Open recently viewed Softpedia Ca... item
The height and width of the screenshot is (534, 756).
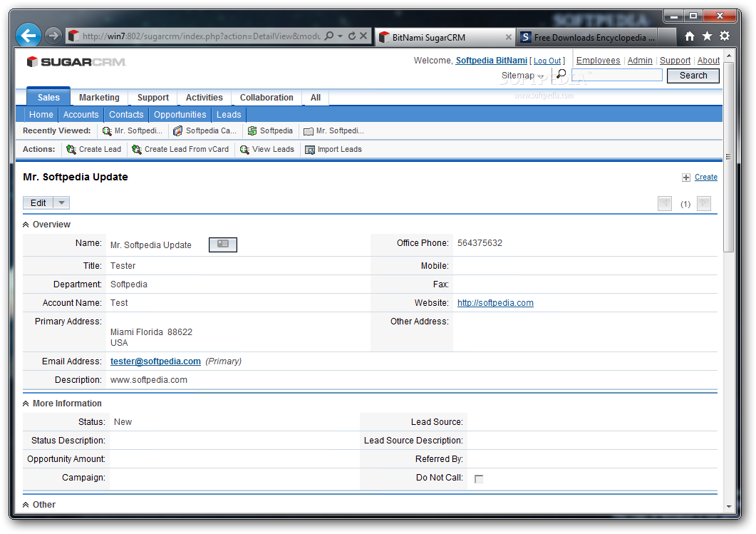(204, 130)
